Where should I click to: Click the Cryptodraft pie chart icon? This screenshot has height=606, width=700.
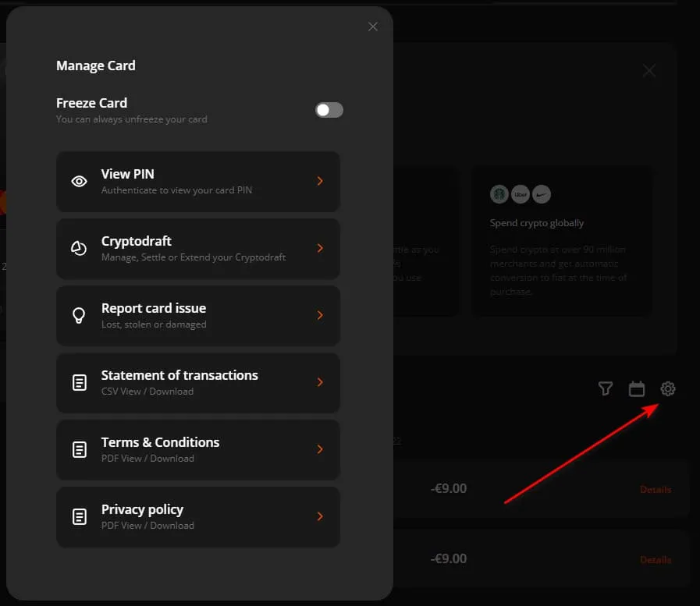pos(79,248)
